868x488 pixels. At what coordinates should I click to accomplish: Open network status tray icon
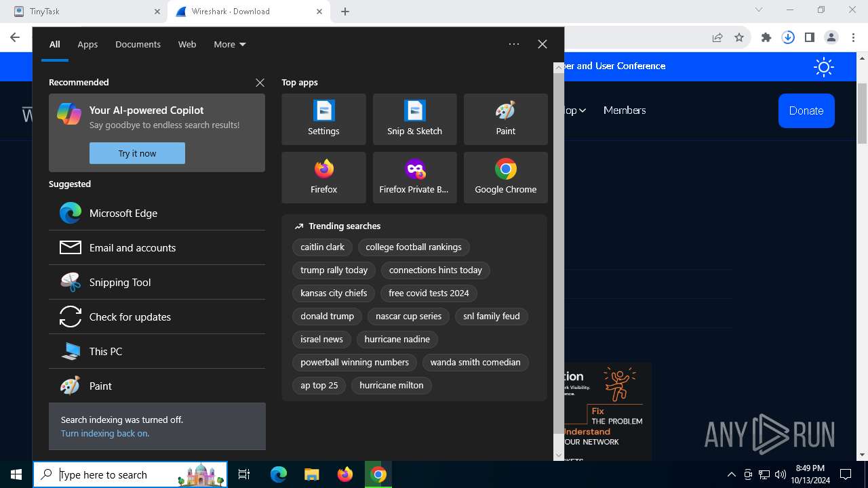coord(764,474)
